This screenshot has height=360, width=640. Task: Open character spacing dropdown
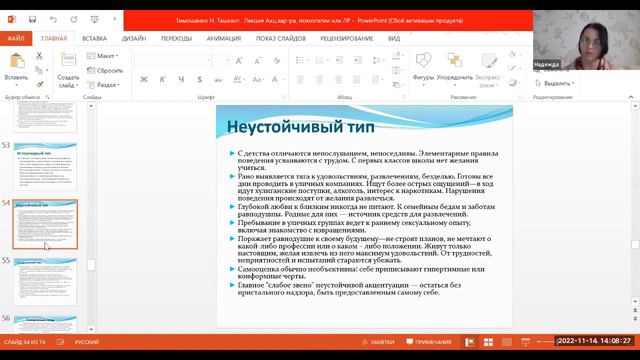tap(238, 80)
